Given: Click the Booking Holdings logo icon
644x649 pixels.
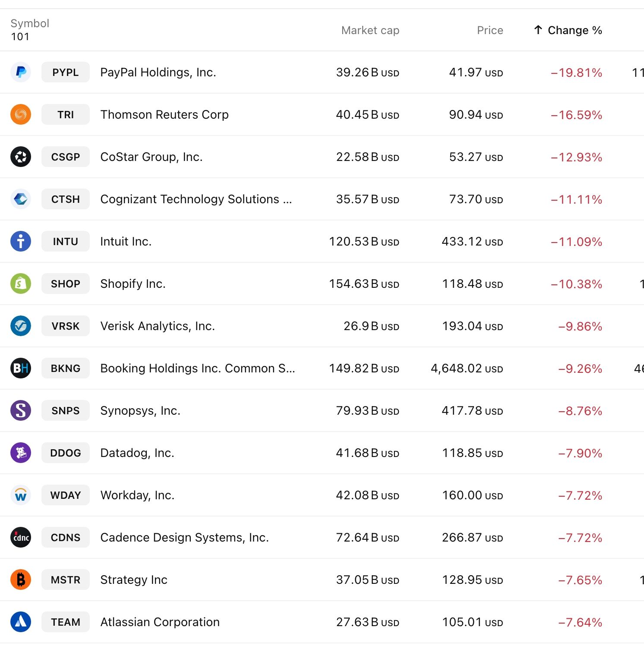Looking at the screenshot, I should 20,368.
